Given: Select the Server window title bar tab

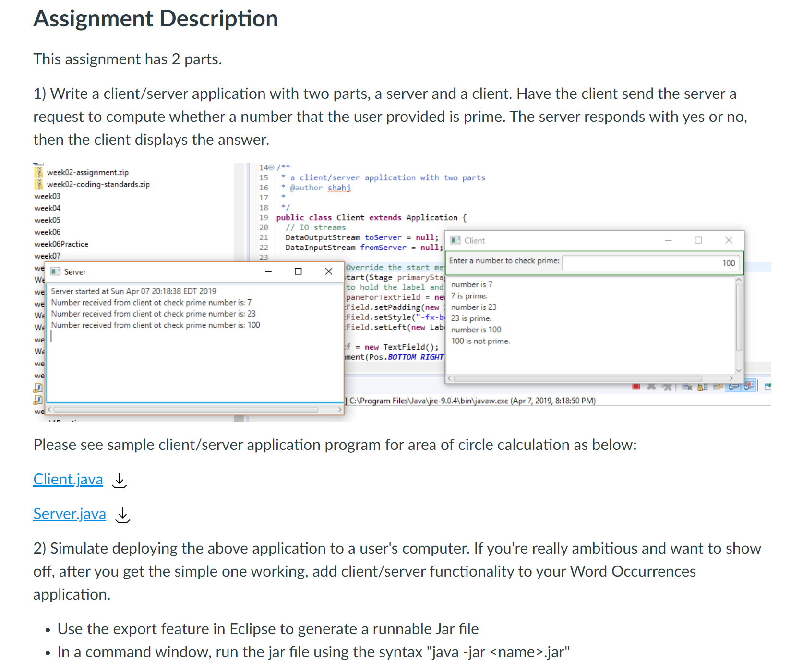Looking at the screenshot, I should point(74,271).
